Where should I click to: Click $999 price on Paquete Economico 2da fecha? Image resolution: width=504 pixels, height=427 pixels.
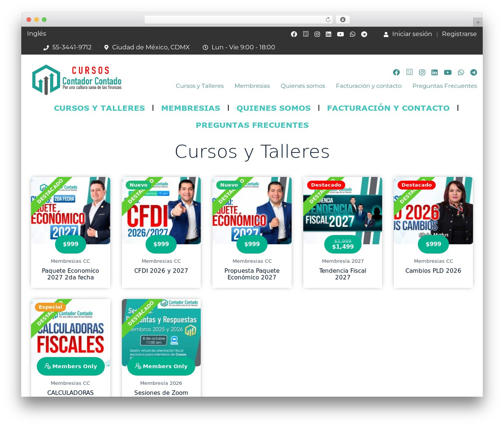point(70,244)
